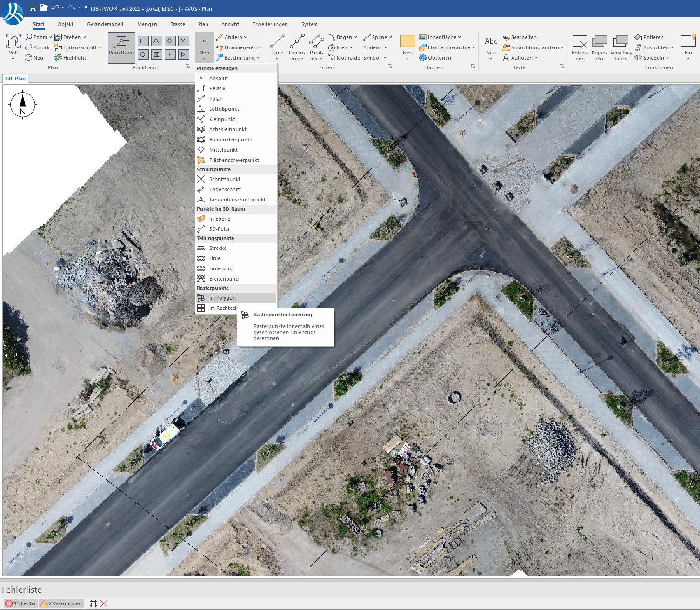The height and width of the screenshot is (610, 700).
Task: Click the Highlight tool icon
Action: (x=58, y=58)
